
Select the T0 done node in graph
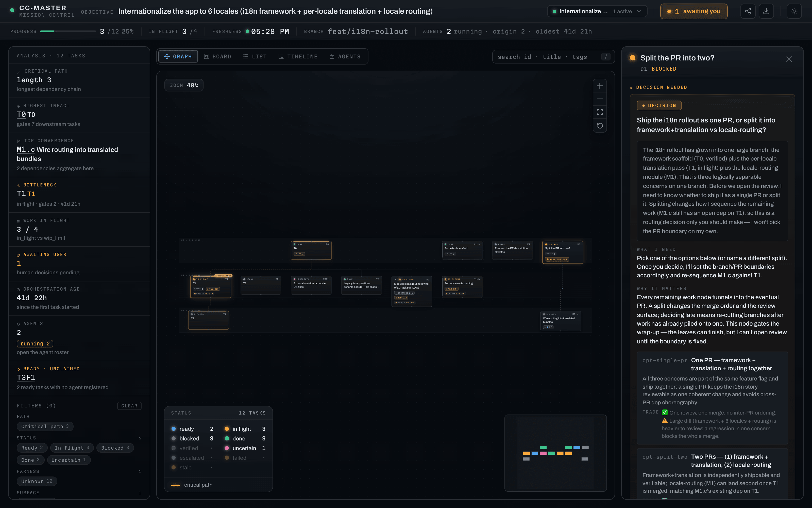point(311,250)
